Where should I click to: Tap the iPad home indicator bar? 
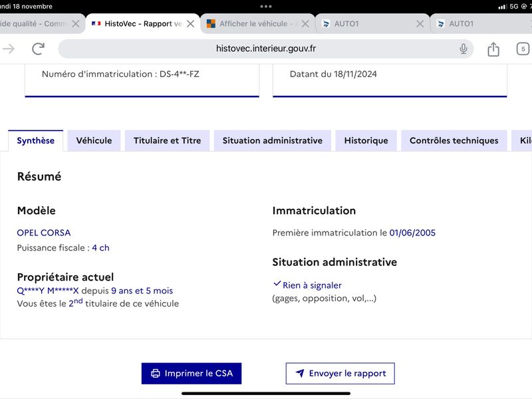coord(266,394)
